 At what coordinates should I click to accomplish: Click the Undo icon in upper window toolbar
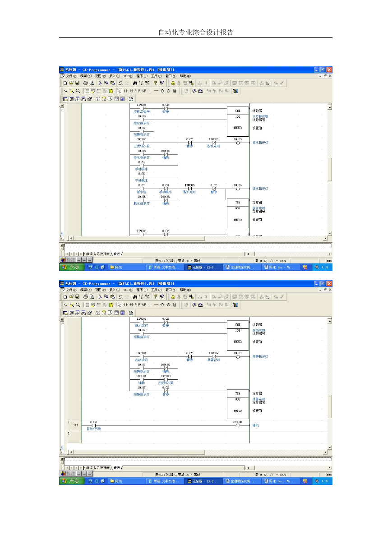(120, 83)
